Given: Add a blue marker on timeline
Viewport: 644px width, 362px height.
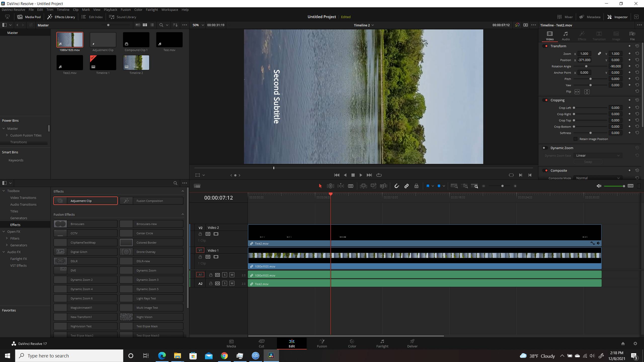Looking at the screenshot, I should [439, 186].
